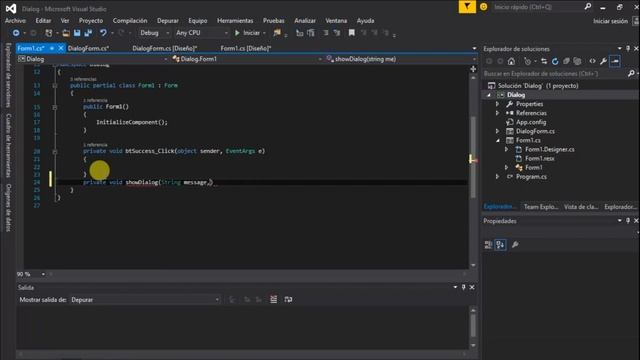Pin the Salida output panel

pos(463,287)
